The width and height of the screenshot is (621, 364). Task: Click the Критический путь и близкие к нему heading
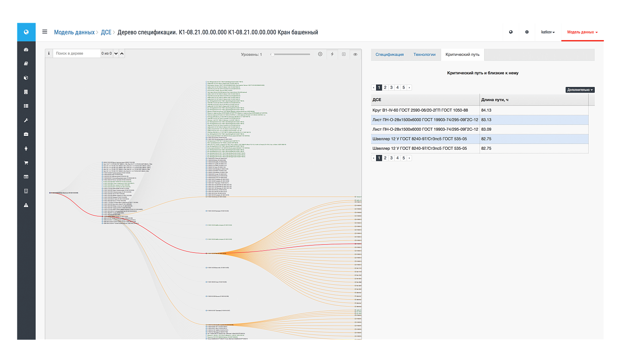click(x=483, y=73)
